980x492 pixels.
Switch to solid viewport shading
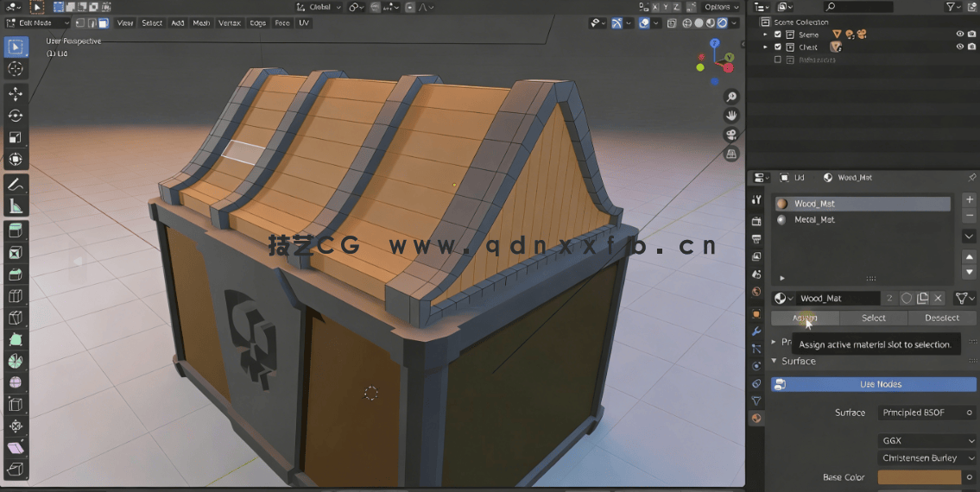tap(699, 23)
